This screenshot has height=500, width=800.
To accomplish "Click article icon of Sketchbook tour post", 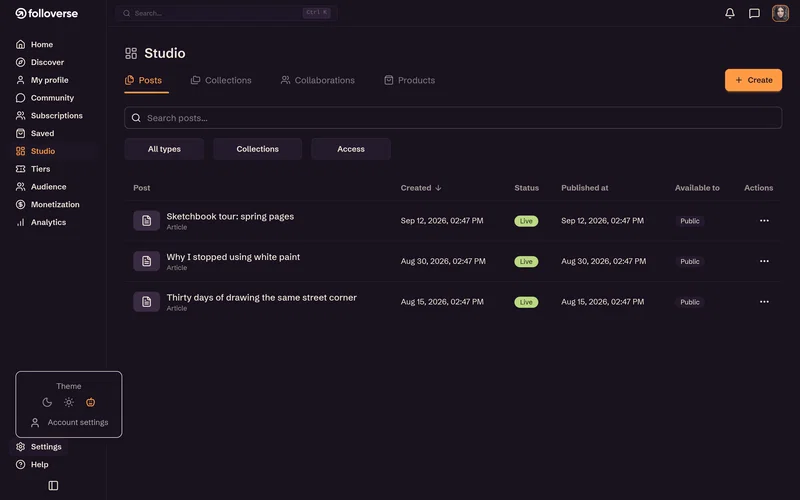I will (x=146, y=221).
